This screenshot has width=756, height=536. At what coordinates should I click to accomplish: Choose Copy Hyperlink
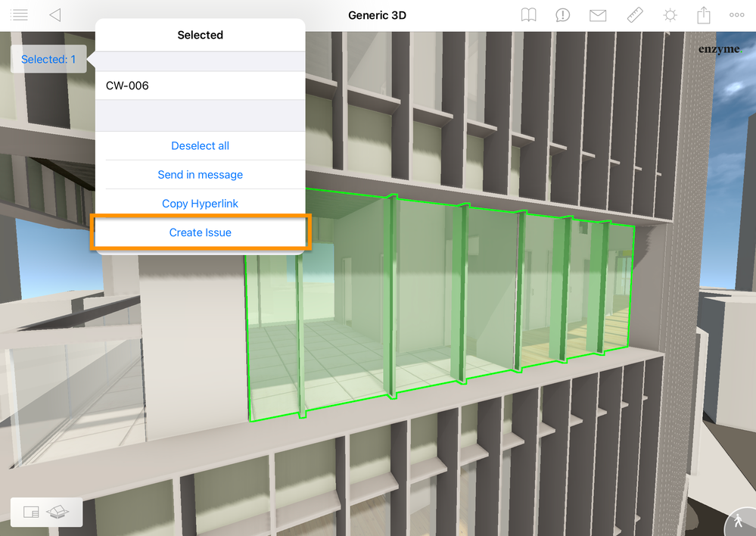(x=200, y=204)
